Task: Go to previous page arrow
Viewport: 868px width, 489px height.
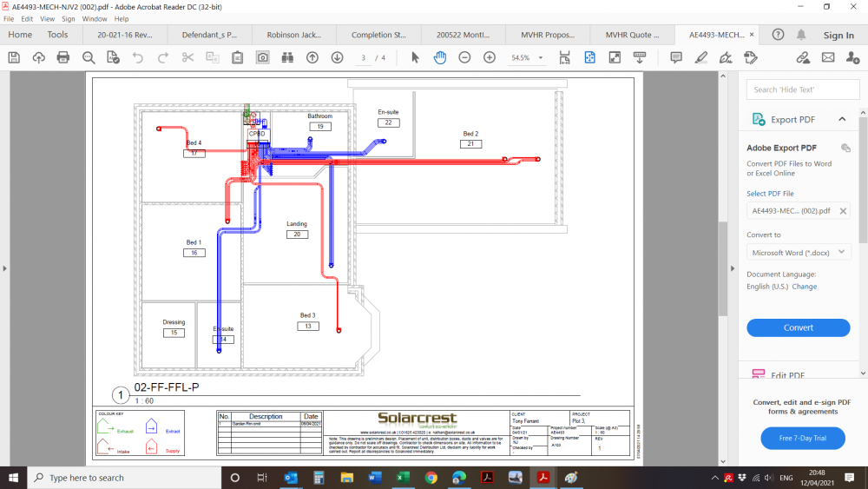Action: coord(312,57)
